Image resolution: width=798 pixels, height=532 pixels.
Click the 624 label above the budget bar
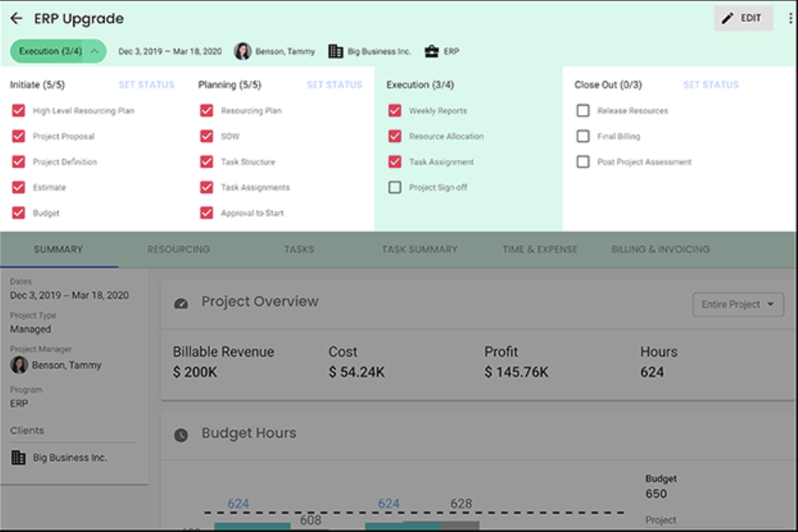click(238, 503)
